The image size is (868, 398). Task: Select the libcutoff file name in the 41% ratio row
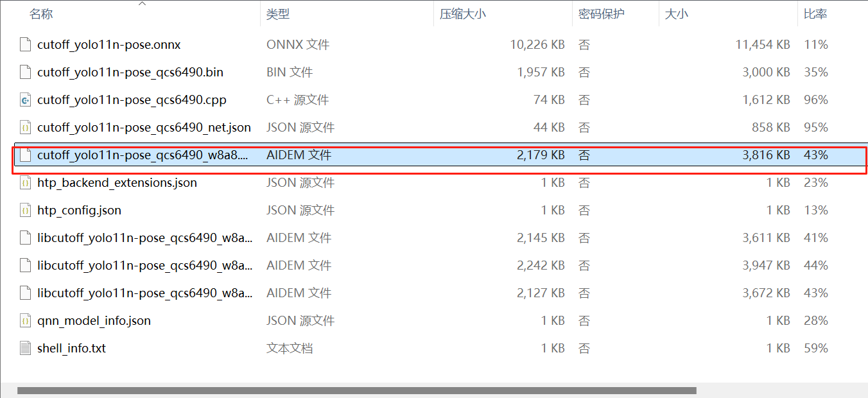pyautogui.click(x=144, y=238)
